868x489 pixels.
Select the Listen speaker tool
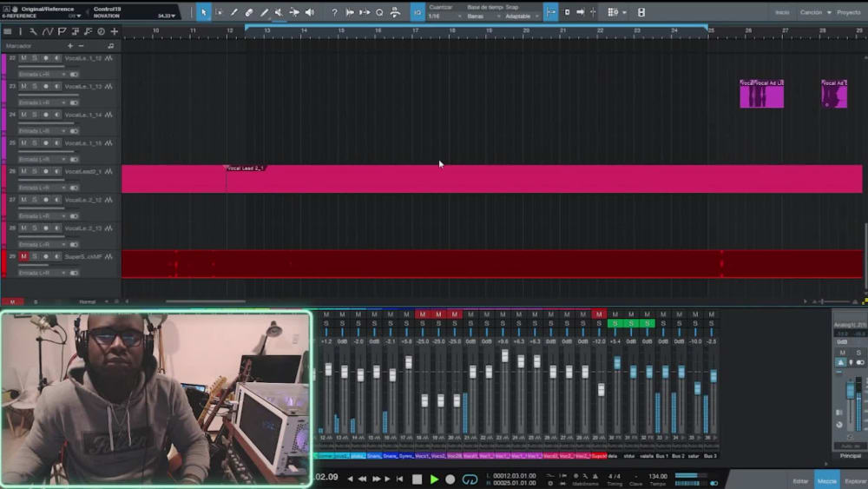(310, 12)
